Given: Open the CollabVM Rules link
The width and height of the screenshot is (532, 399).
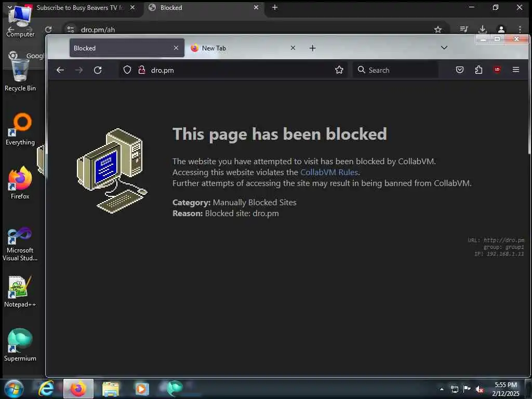Looking at the screenshot, I should tap(329, 172).
